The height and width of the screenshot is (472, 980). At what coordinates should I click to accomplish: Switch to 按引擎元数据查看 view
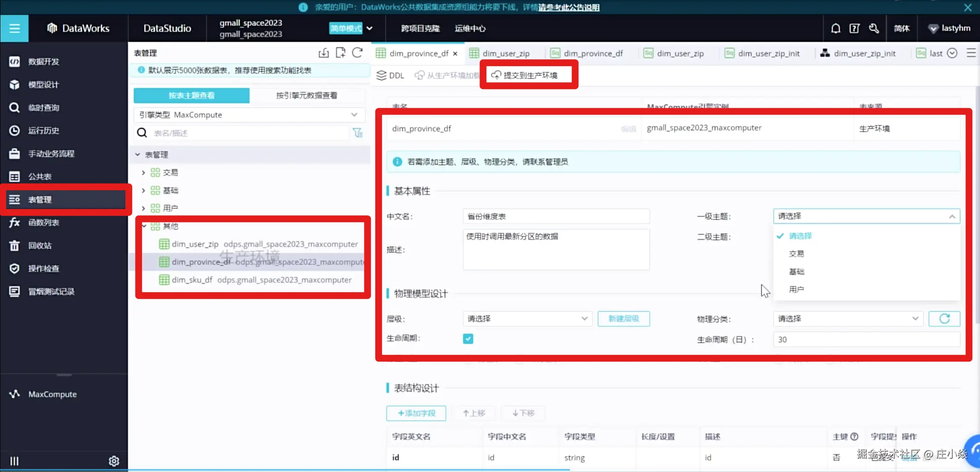point(306,96)
